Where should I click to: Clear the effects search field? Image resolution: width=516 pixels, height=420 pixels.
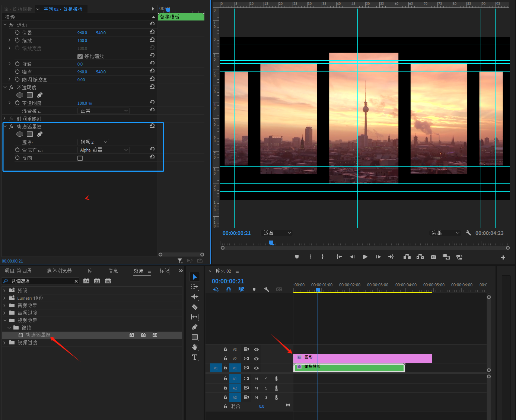point(76,281)
